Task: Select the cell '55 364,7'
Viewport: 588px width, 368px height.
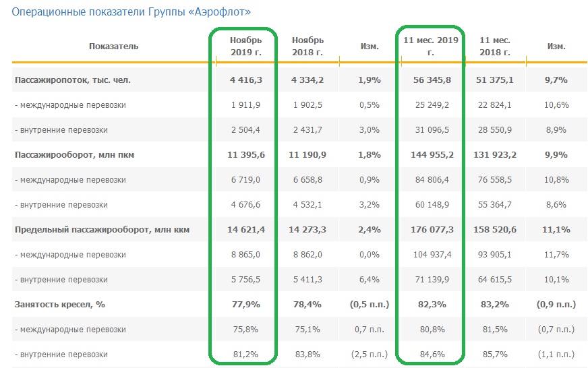Action: pyautogui.click(x=495, y=205)
